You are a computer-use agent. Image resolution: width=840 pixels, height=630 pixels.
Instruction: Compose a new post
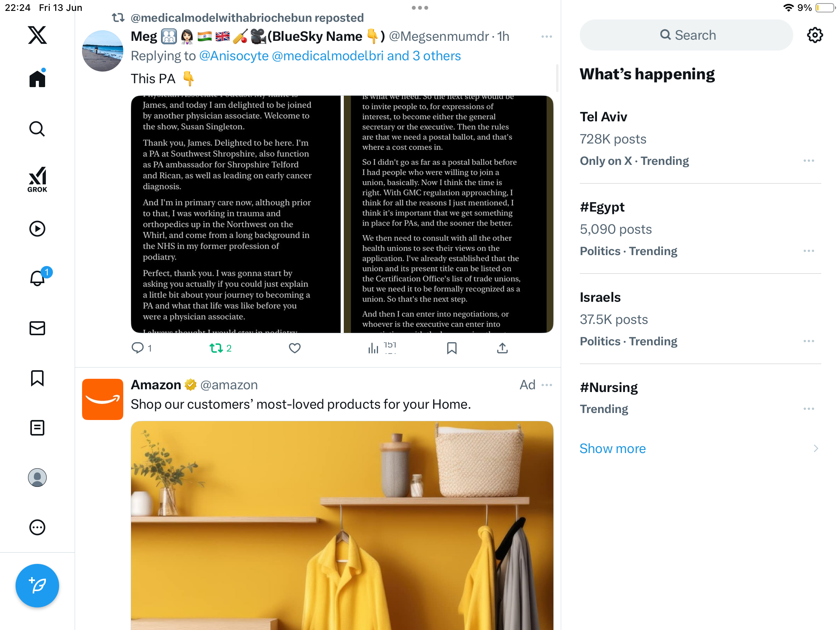tap(37, 586)
